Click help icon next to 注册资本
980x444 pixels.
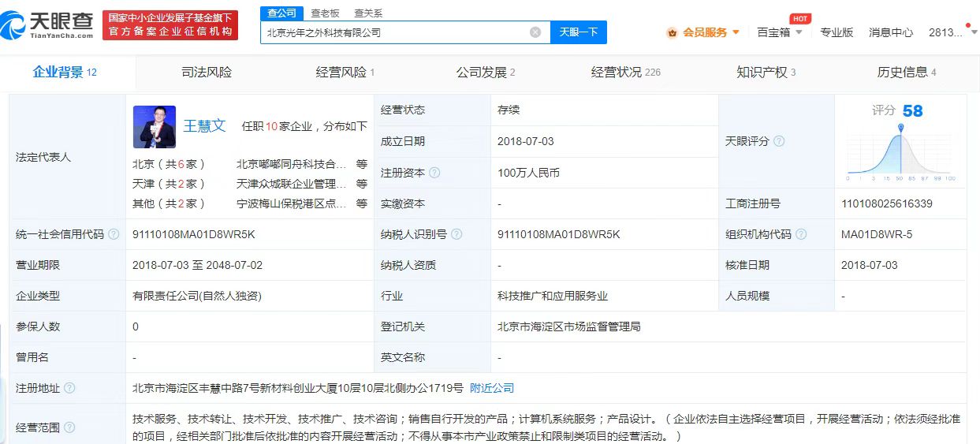pyautogui.click(x=434, y=173)
